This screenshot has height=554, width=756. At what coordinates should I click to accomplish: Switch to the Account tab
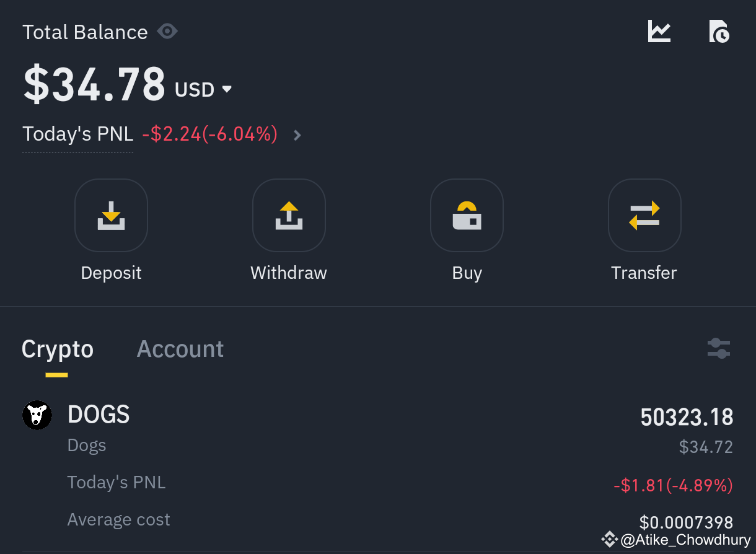click(x=180, y=349)
